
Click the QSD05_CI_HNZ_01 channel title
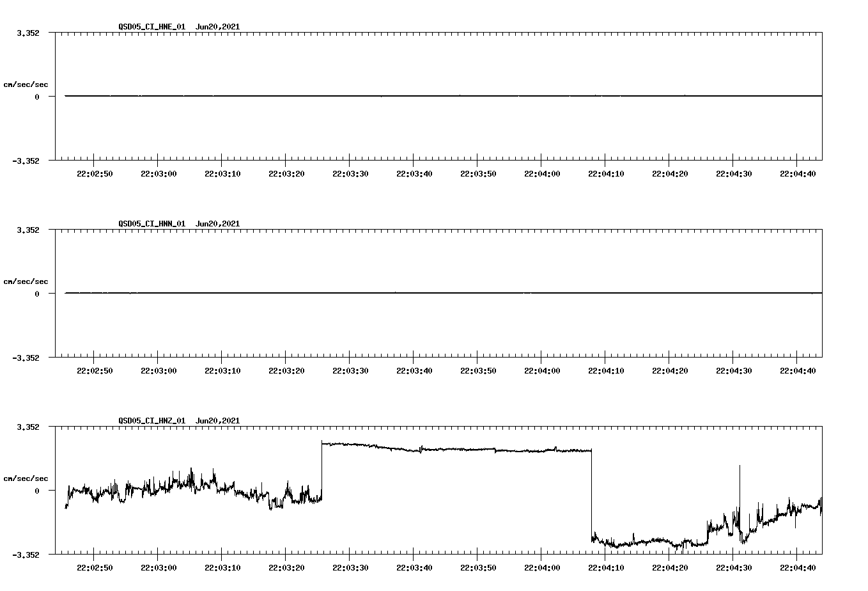(152, 421)
